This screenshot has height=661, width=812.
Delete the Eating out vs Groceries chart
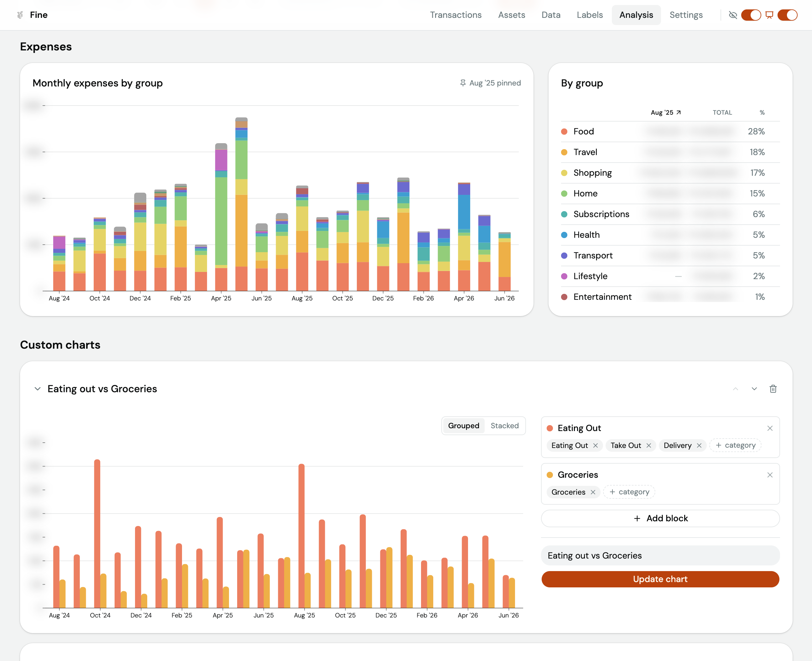pyautogui.click(x=773, y=389)
